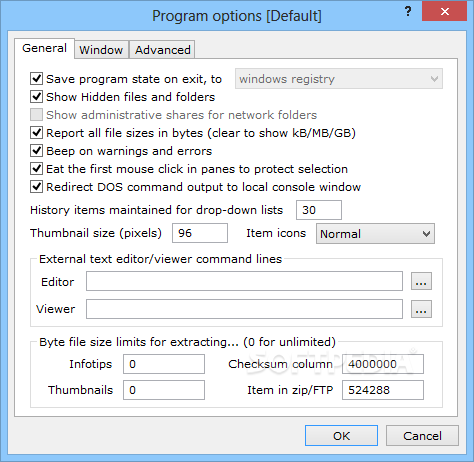Image resolution: width=474 pixels, height=462 pixels.
Task: Disable Report all file sizes in bytes
Action: (x=36, y=133)
